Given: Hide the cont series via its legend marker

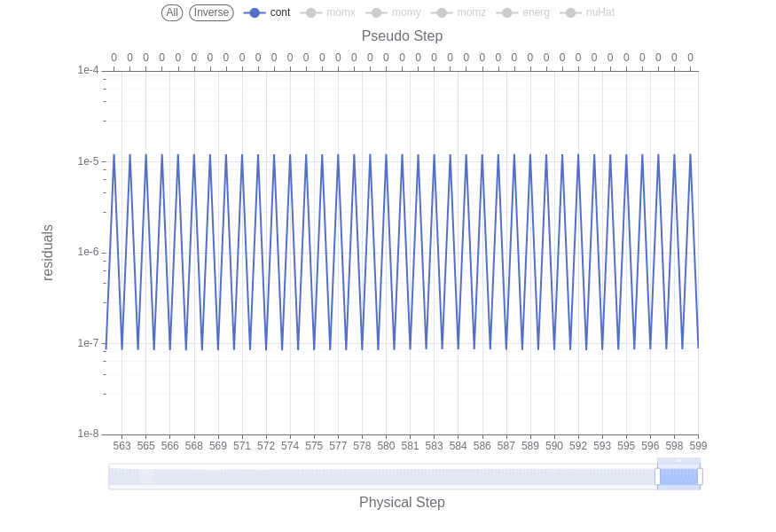Looking at the screenshot, I should 255,12.
